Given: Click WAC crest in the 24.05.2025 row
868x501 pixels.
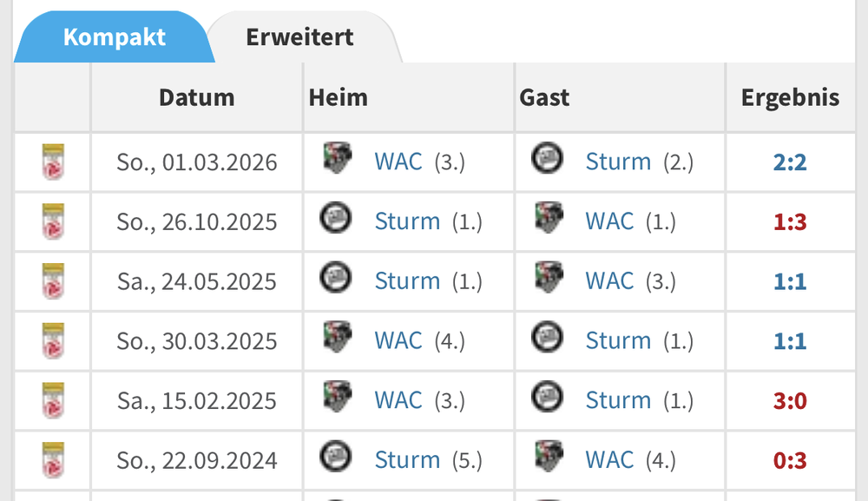Looking at the screenshot, I should click(x=549, y=277).
